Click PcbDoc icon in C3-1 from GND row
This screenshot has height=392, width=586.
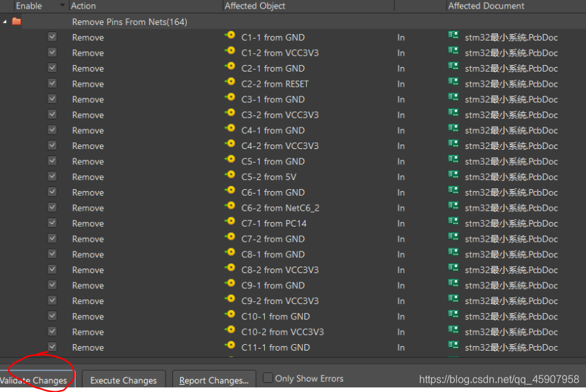(x=453, y=97)
